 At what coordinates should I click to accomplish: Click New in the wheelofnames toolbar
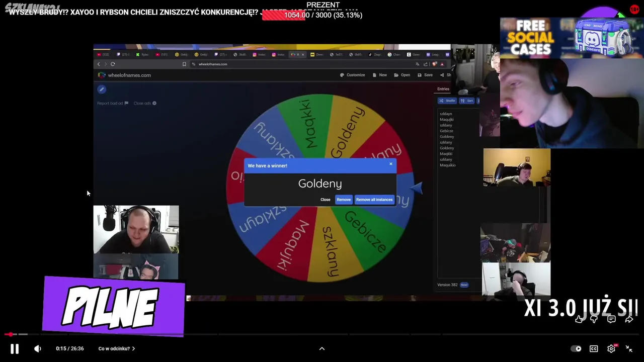380,75
